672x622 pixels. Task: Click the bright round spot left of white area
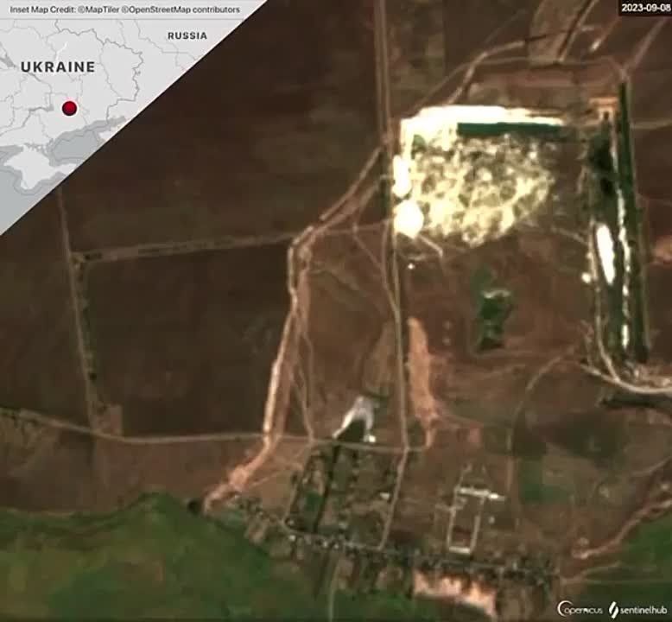[x=408, y=218]
